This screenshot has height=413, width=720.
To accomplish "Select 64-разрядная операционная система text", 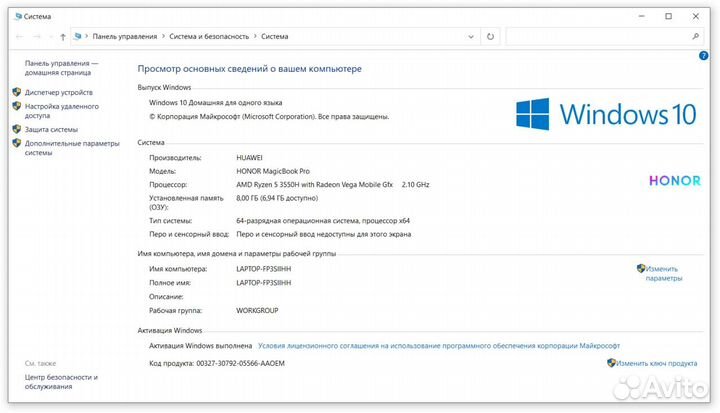I will pyautogui.click(x=298, y=221).
